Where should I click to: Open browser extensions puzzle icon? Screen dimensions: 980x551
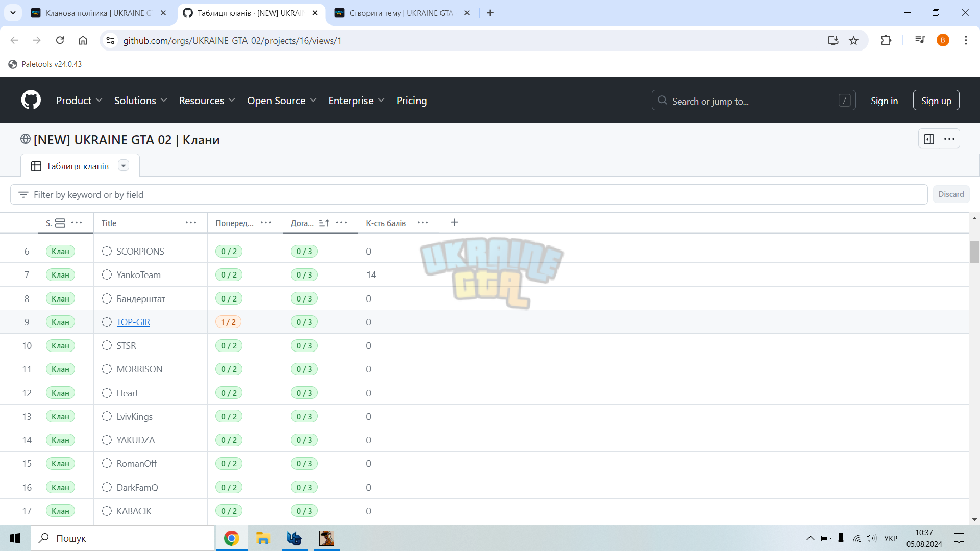click(x=886, y=40)
